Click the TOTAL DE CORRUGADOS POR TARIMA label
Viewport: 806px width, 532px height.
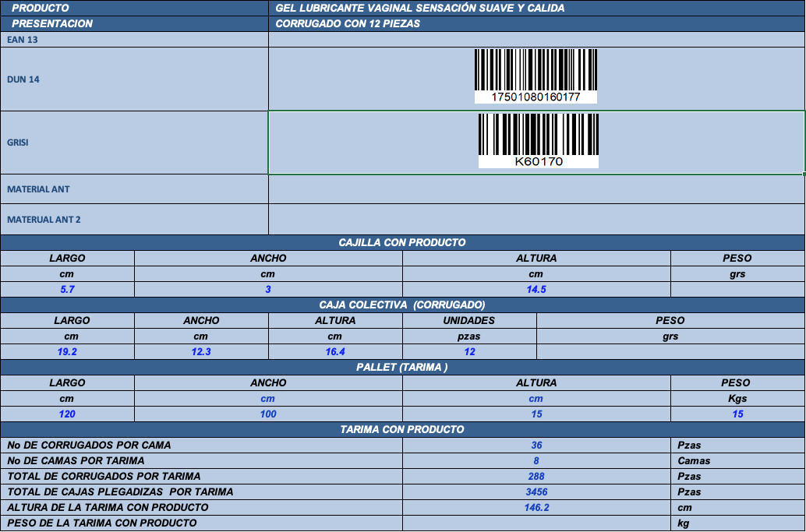201,476
